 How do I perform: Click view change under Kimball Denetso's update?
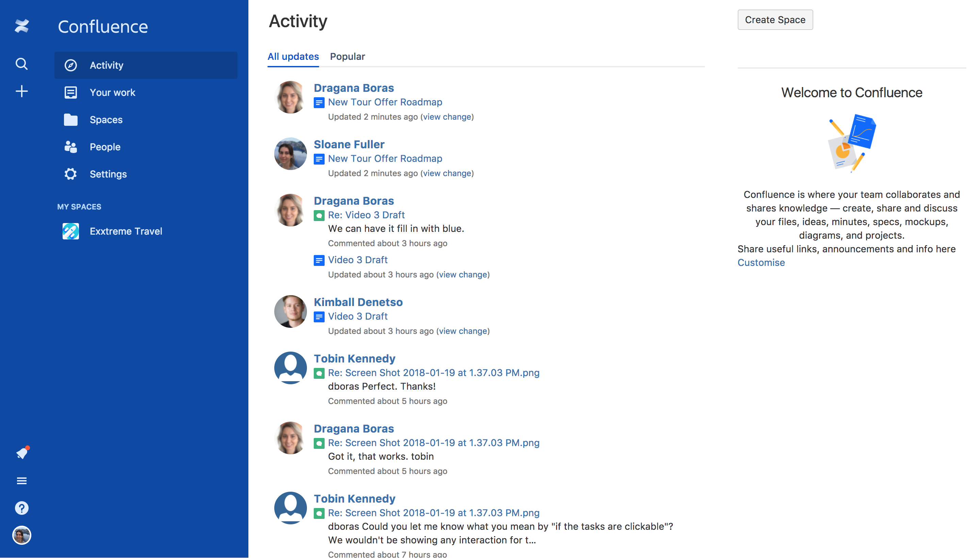coord(463,331)
